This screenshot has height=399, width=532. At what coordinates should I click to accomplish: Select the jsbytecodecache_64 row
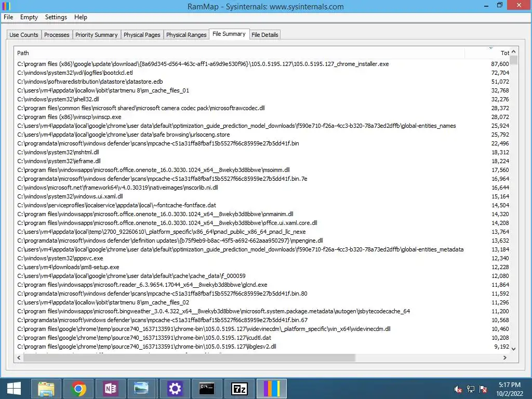click(263, 311)
